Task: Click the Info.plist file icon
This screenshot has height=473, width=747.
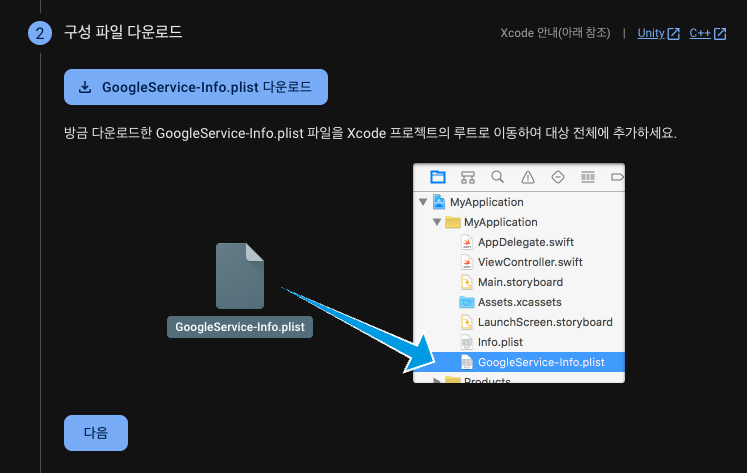Action: pos(467,342)
